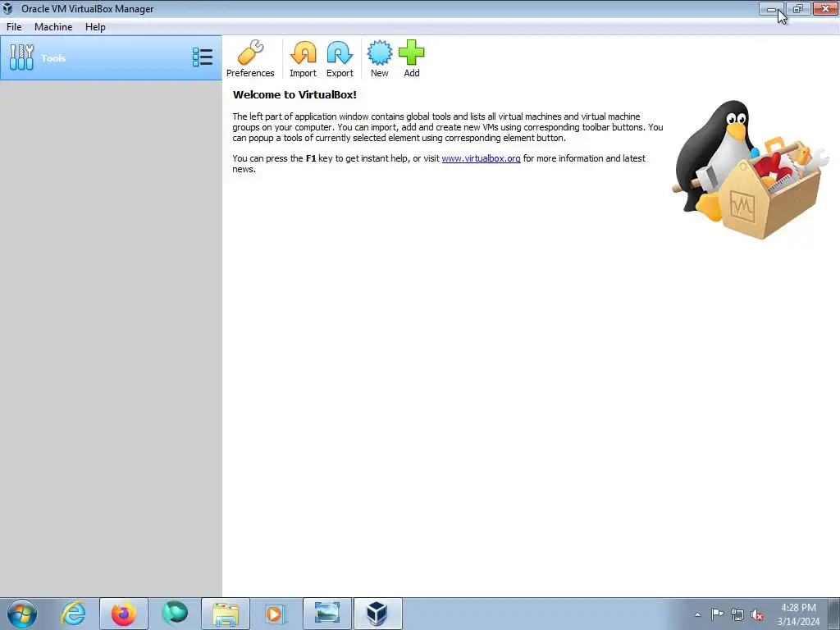Open Windows Explorer folder in taskbar
This screenshot has height=630, width=840.
pos(226,614)
